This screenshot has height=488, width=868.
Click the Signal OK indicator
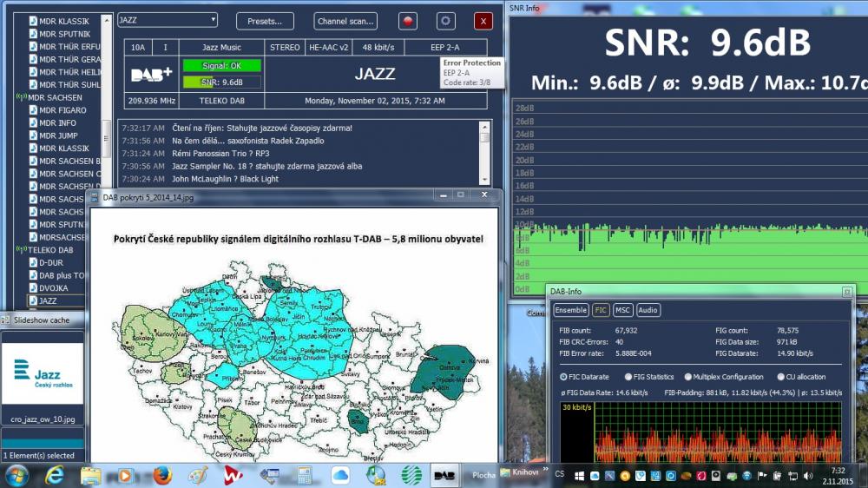pyautogui.click(x=222, y=65)
